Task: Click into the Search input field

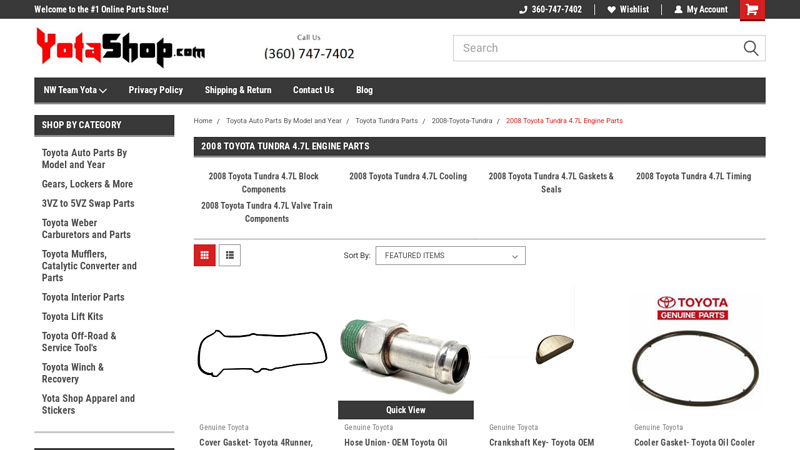Action: point(597,48)
